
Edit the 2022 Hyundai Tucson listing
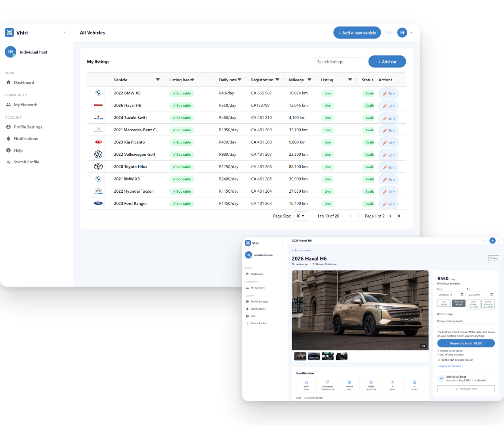coord(389,192)
